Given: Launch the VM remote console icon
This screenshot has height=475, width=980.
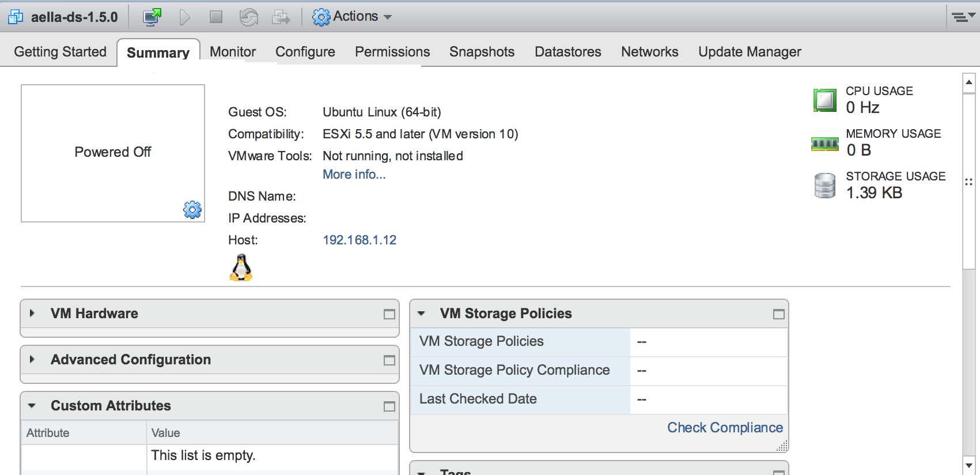Looking at the screenshot, I should click(x=152, y=17).
